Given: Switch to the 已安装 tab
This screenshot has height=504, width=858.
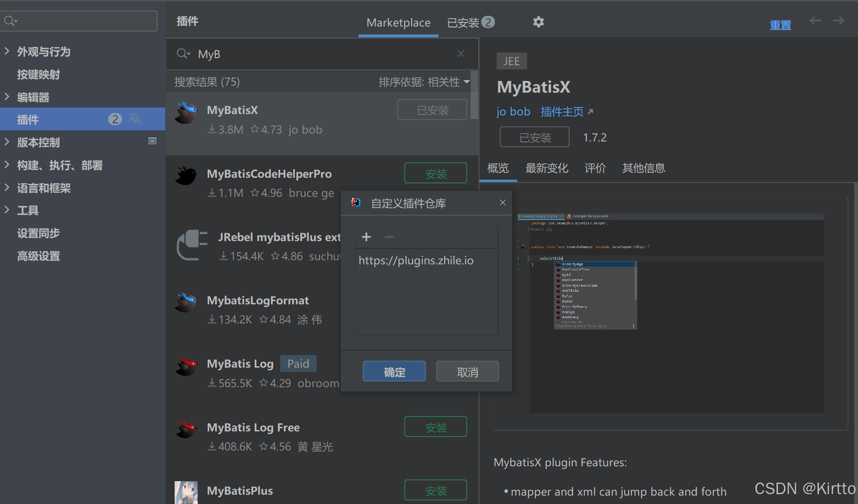Looking at the screenshot, I should [x=471, y=22].
